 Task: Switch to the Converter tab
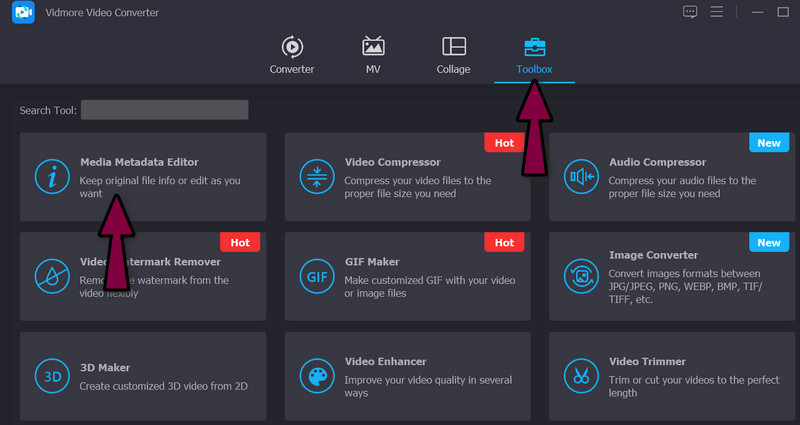point(292,56)
